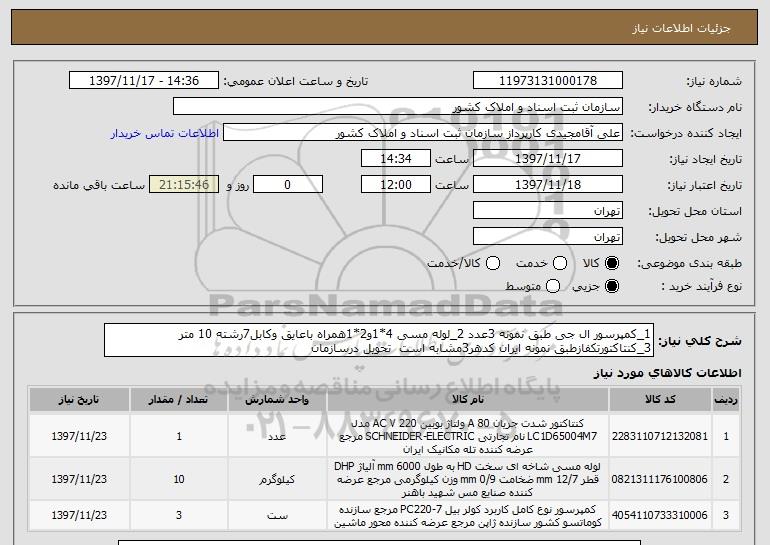Click item code 0821311176100806
The image size is (770, 545).
coord(660,479)
